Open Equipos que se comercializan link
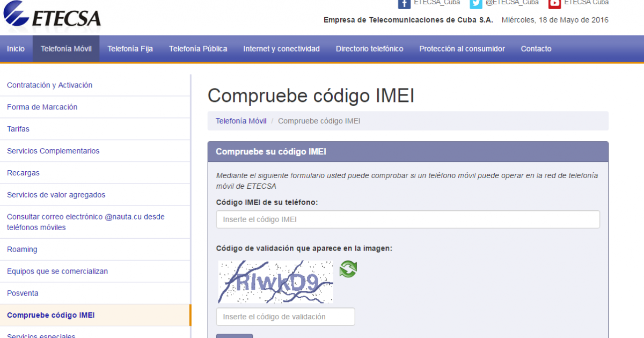The width and height of the screenshot is (644, 338). (x=57, y=271)
